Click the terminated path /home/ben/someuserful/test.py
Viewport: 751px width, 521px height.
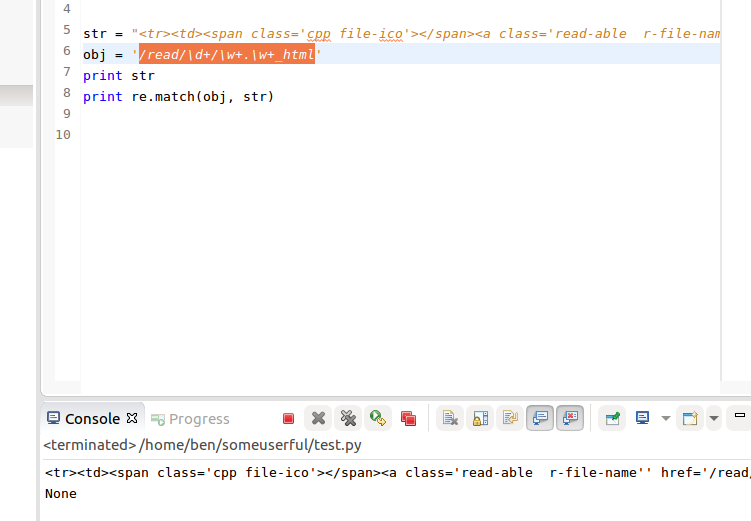(x=250, y=445)
